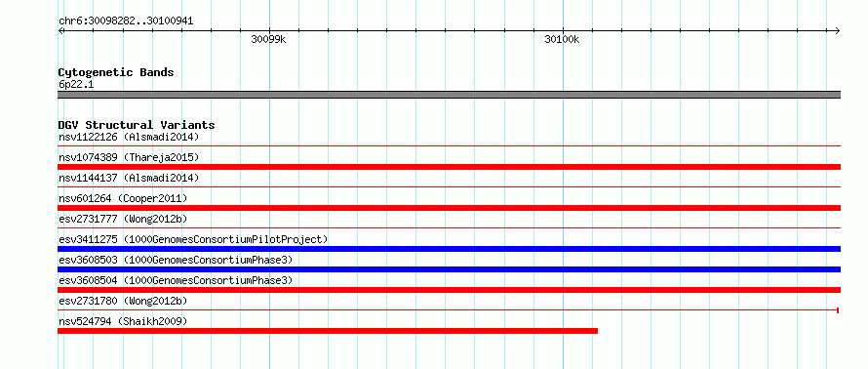This screenshot has height=369, width=868.
Task: Click the chr6:30098282..30100941 coordinate label
Action: coord(126,21)
